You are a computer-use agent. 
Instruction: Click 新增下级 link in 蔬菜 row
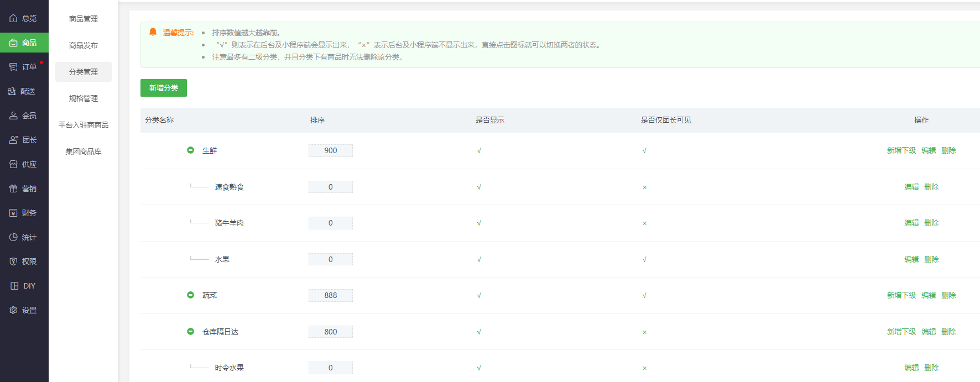901,295
